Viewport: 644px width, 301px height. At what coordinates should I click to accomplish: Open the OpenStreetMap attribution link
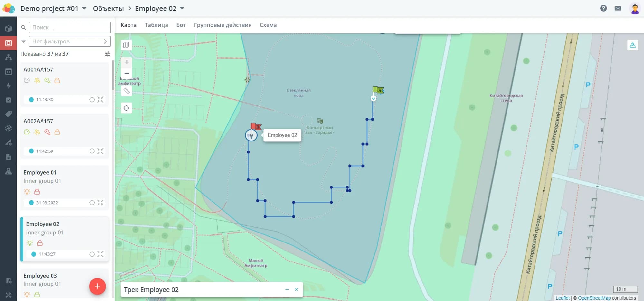coord(594,298)
